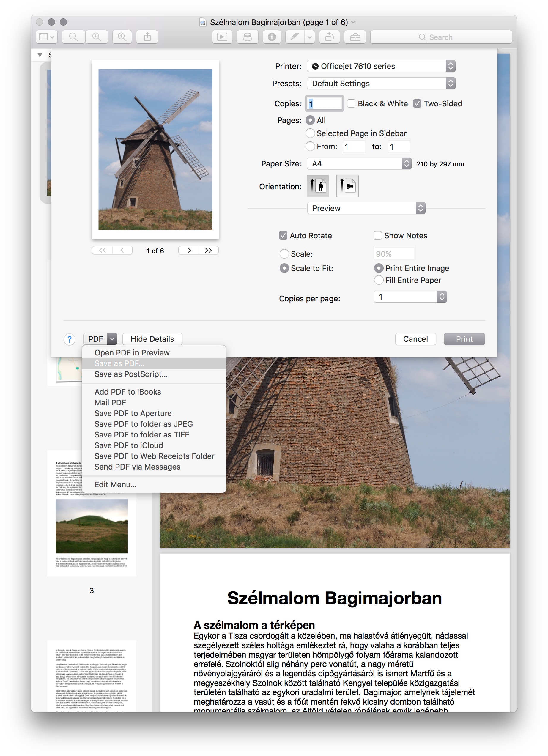The height and width of the screenshot is (756, 548).
Task: Open the title dropdown chevron
Action: (x=354, y=22)
